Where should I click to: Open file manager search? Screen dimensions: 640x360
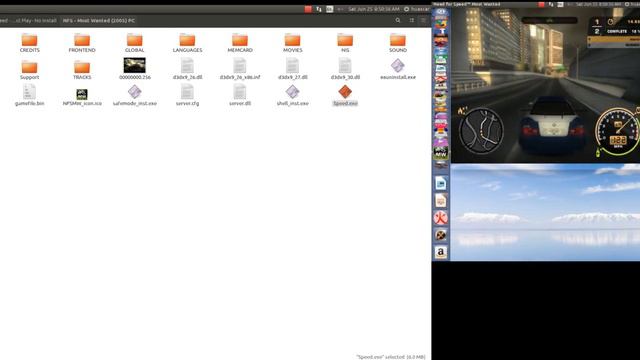398,20
